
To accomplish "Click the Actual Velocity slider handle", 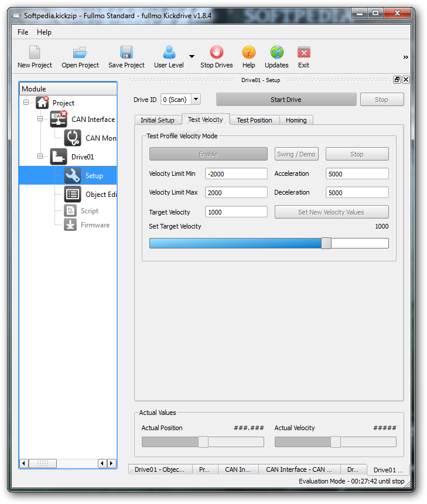I will tap(336, 442).
